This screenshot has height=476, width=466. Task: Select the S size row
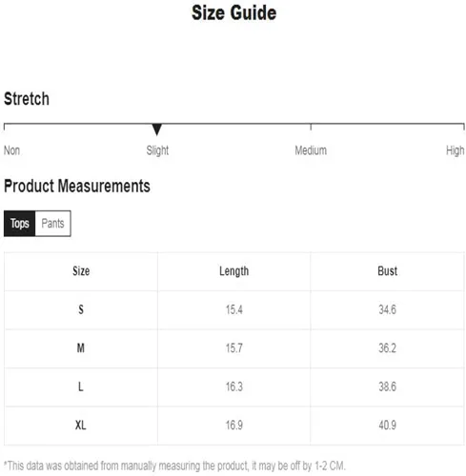click(234, 310)
